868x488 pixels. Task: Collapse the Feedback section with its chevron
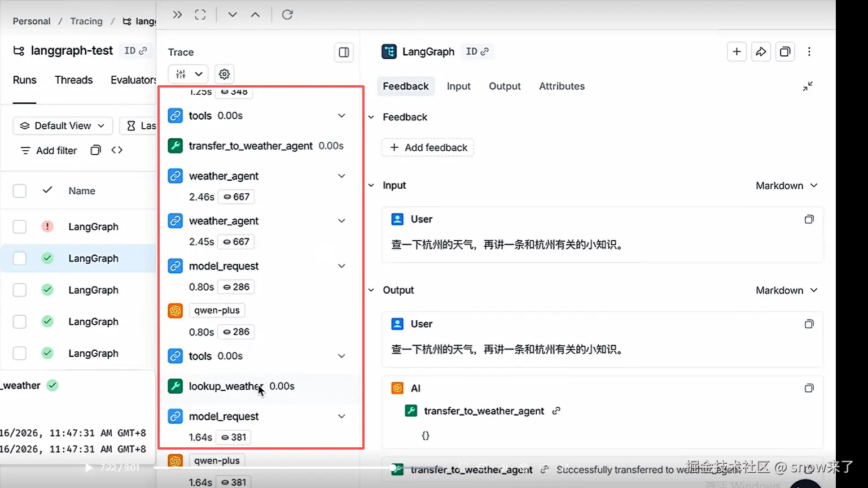coord(371,117)
